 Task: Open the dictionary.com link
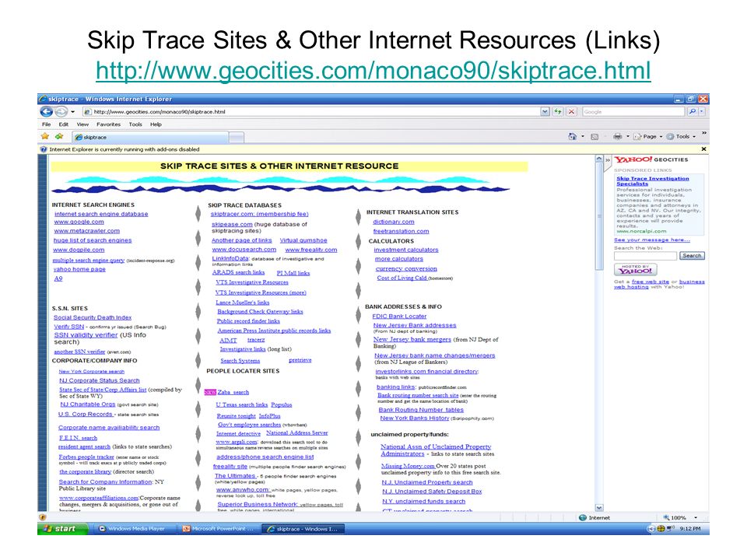pos(394,222)
